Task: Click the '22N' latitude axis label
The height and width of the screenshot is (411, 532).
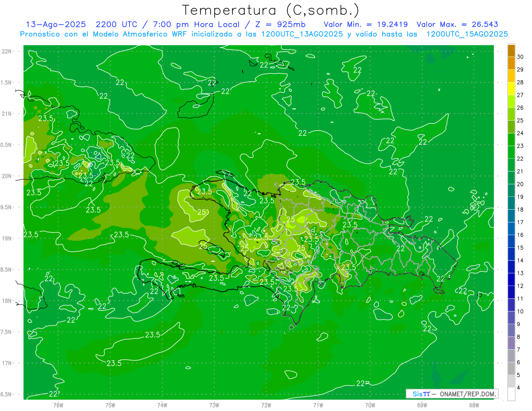Action: click(7, 51)
